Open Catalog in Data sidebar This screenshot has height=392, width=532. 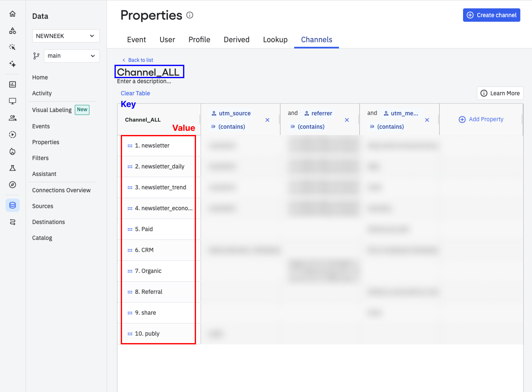(42, 238)
